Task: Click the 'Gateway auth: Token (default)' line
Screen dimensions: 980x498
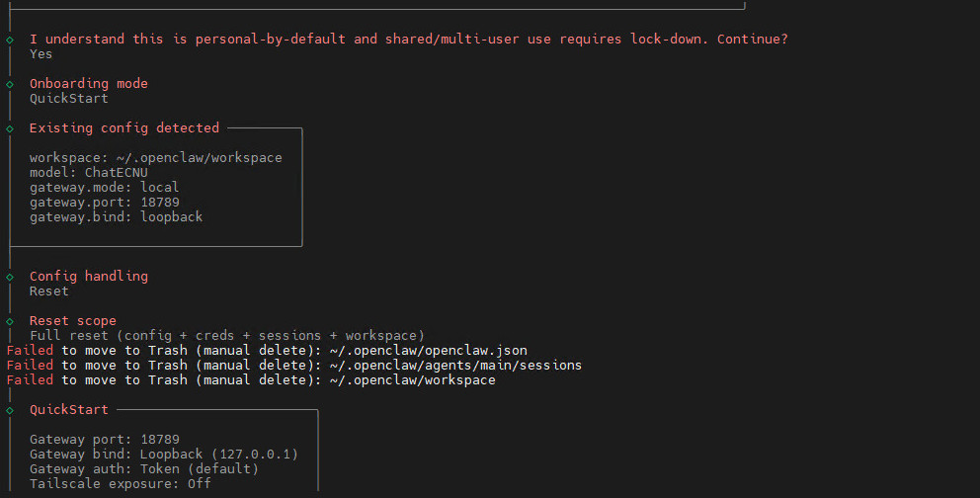Action: 144,469
